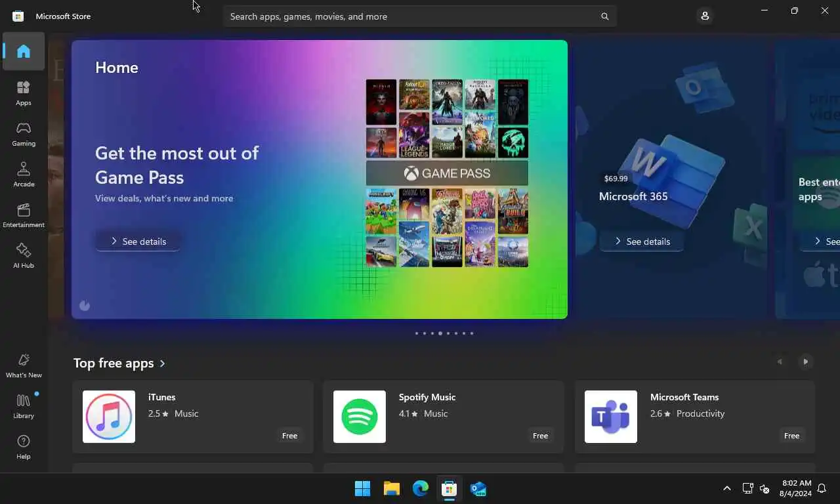The height and width of the screenshot is (504, 840).
Task: Click the Microsoft Store logo in title bar
Action: tap(18, 16)
